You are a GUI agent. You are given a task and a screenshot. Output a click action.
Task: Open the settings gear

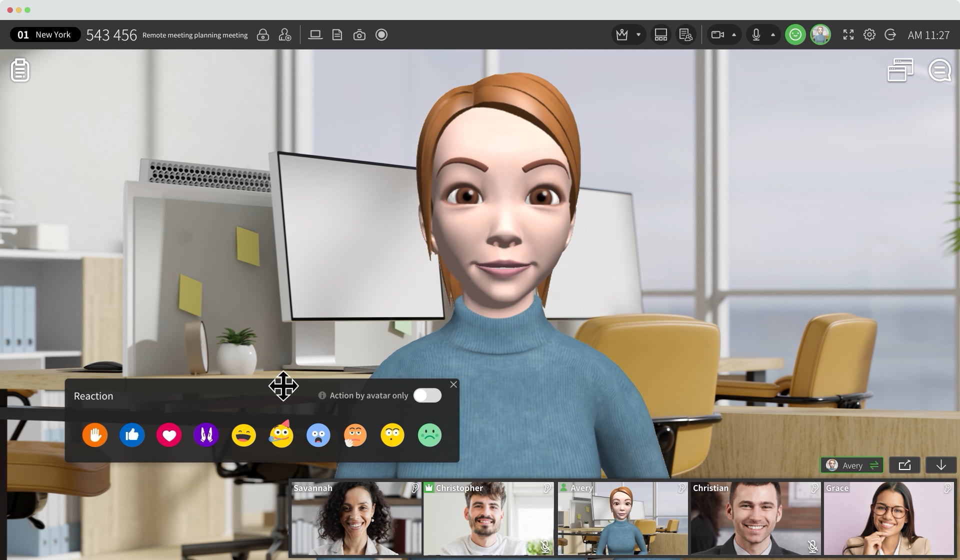(869, 34)
